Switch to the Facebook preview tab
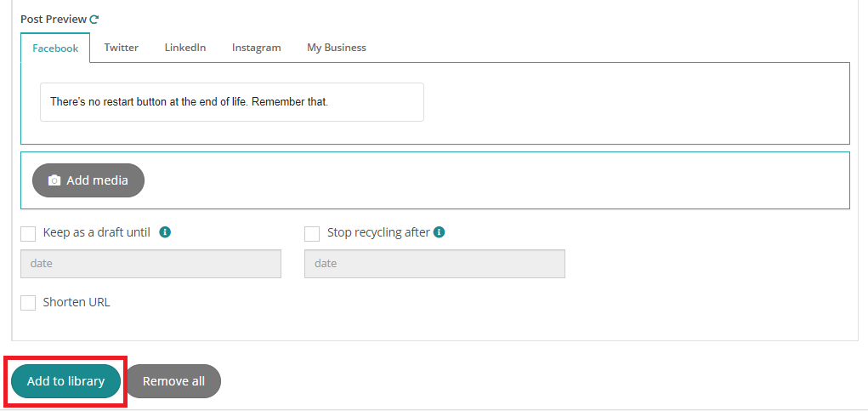The height and width of the screenshot is (411, 868). click(55, 49)
